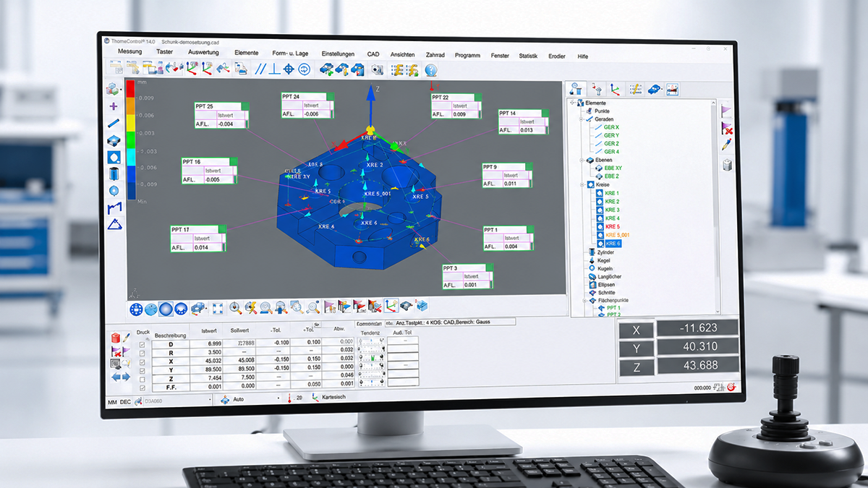Switch to the blue car CAD panel tab
The image size is (868, 488).
pyautogui.click(x=654, y=89)
